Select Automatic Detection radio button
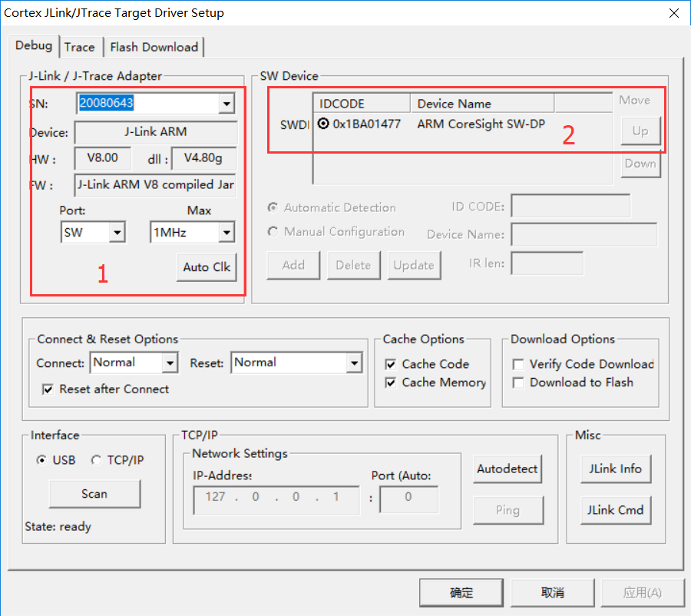 tap(273, 207)
